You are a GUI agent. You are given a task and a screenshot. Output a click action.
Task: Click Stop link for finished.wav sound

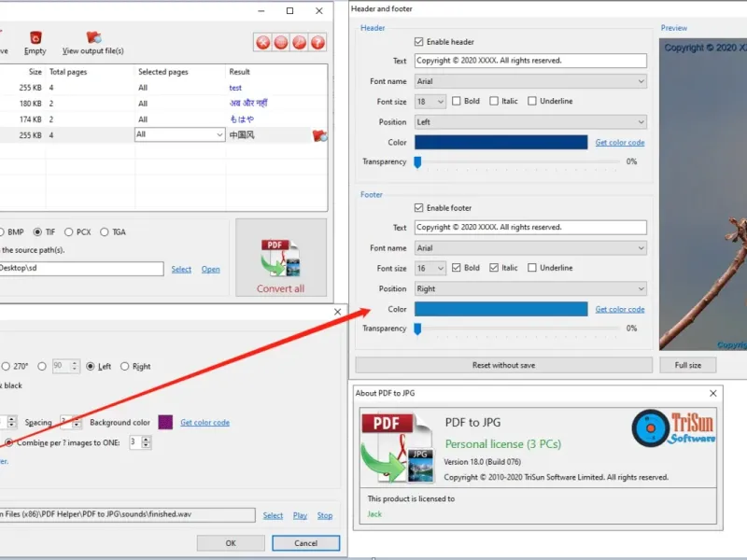(325, 515)
